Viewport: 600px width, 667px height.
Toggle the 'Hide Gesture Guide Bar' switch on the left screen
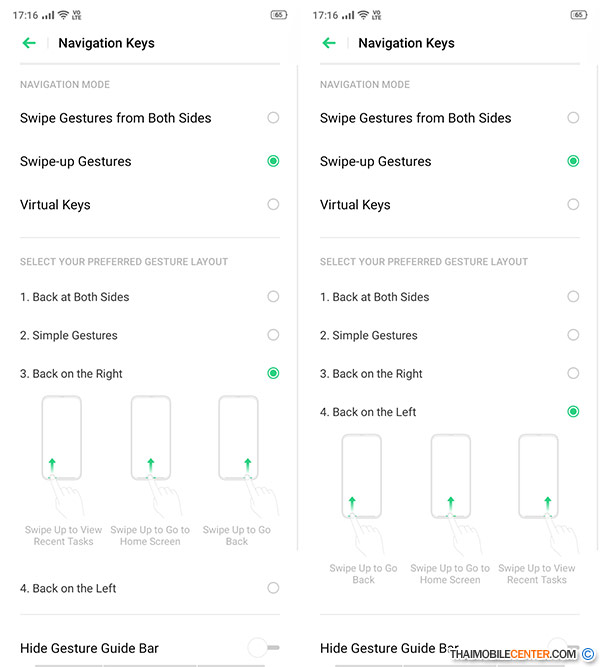click(263, 647)
